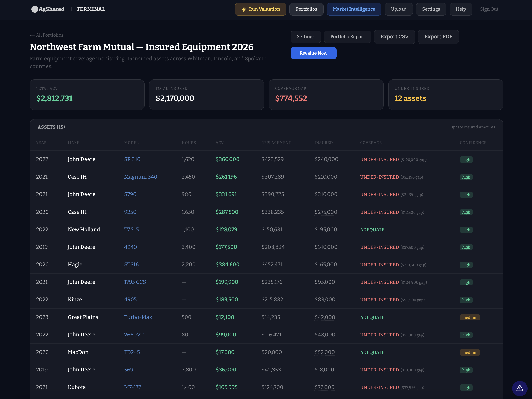The height and width of the screenshot is (399, 532).
Task: Click the YEAR column header
Action: (41, 143)
